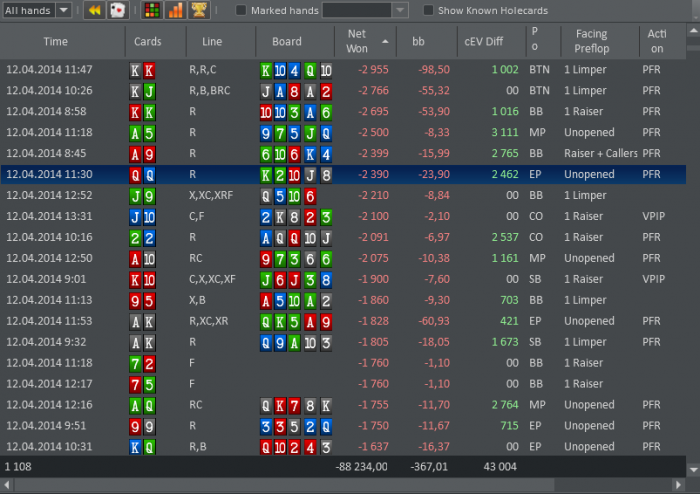Sort by the Board column header
Viewport: 700px width, 494px height.
tap(295, 42)
